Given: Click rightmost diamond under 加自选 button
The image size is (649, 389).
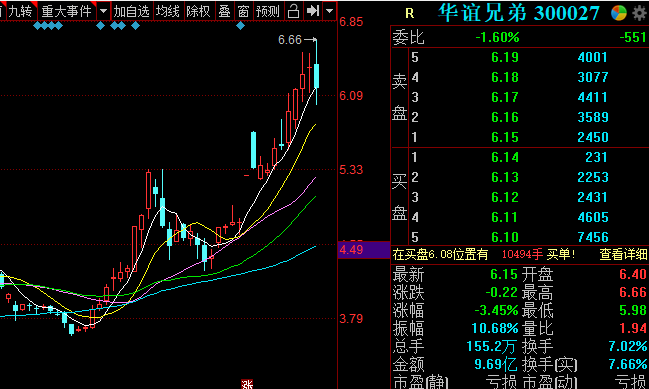Looking at the screenshot, I should click(135, 26).
